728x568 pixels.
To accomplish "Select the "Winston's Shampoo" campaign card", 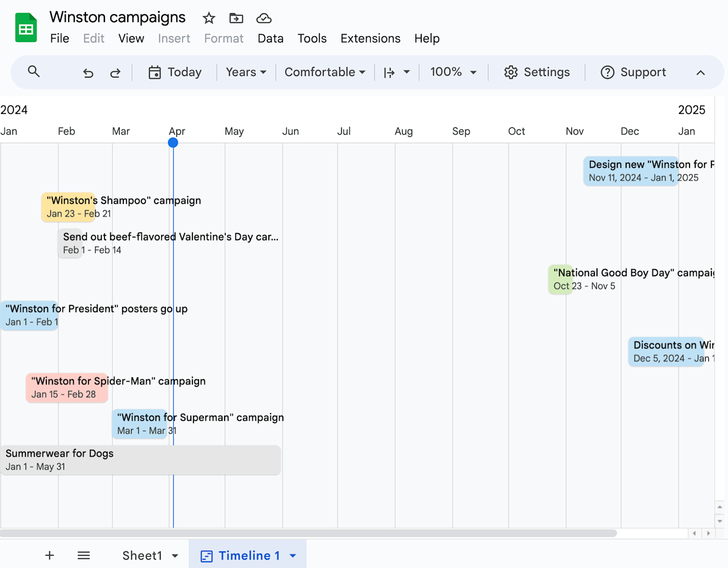I will pyautogui.click(x=68, y=207).
